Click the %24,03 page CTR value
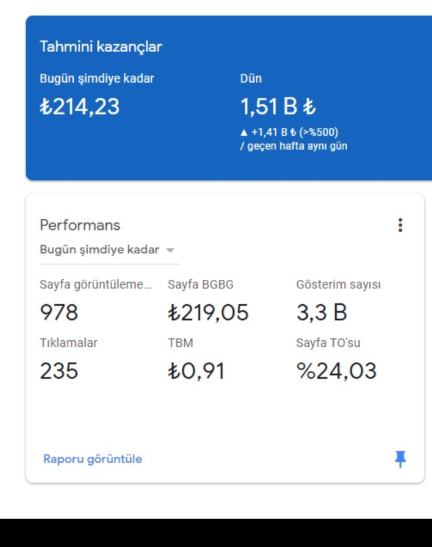The image size is (432, 547). coord(336,371)
